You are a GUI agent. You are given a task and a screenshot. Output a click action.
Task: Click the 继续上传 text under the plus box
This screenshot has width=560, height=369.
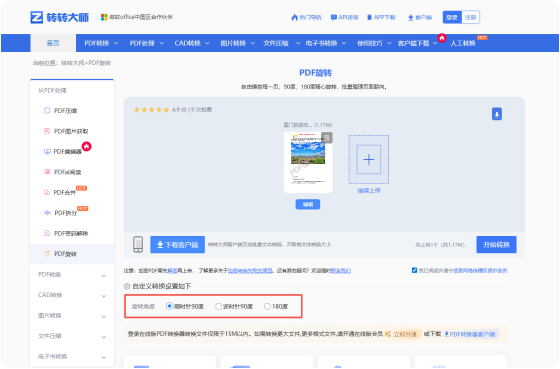[x=369, y=191]
